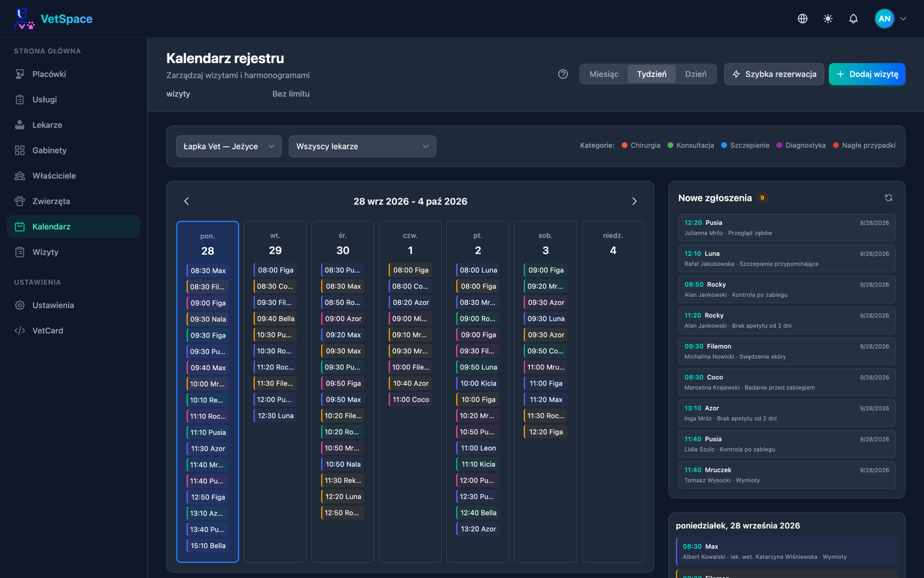This screenshot has width=924, height=578.
Task: Select Tuesday 29 day column header
Action: click(275, 244)
